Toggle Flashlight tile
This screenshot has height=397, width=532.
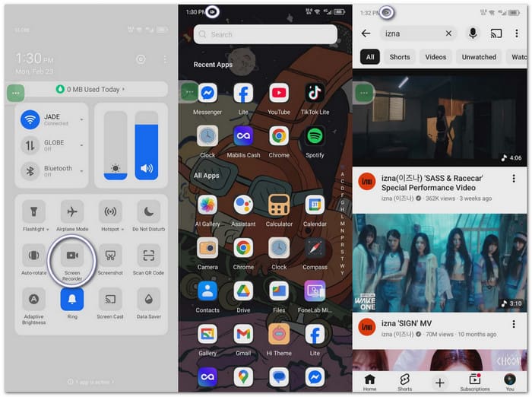(33, 211)
